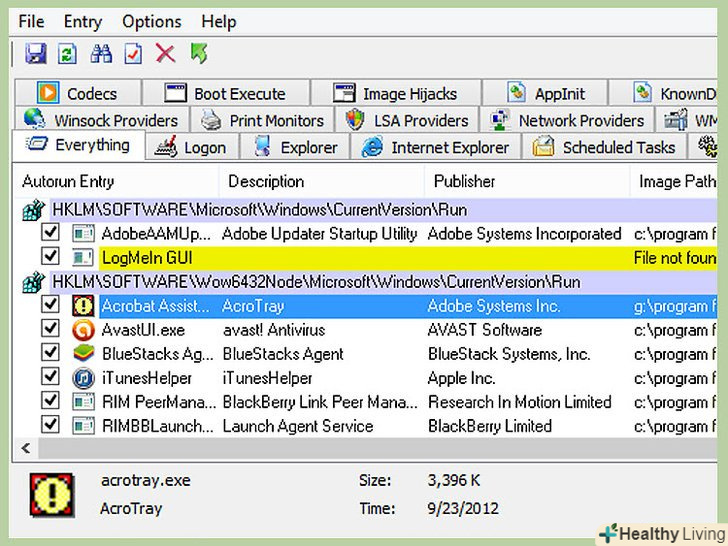Toggle the RIMBBLaunch checkbox

tap(50, 424)
